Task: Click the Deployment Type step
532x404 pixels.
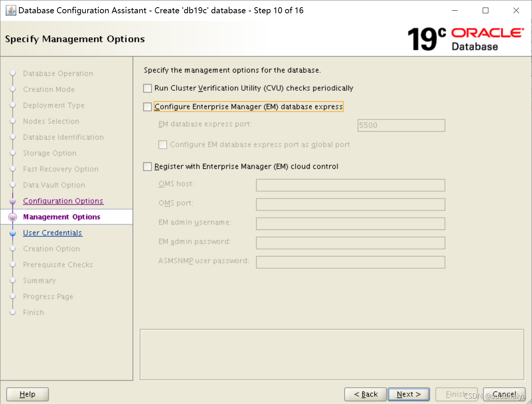Action: tap(54, 105)
